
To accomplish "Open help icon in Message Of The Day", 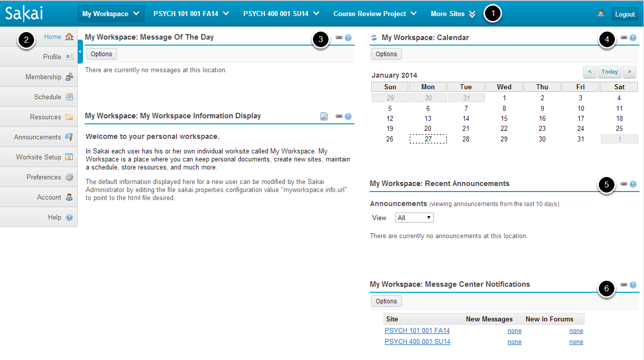I will [348, 38].
